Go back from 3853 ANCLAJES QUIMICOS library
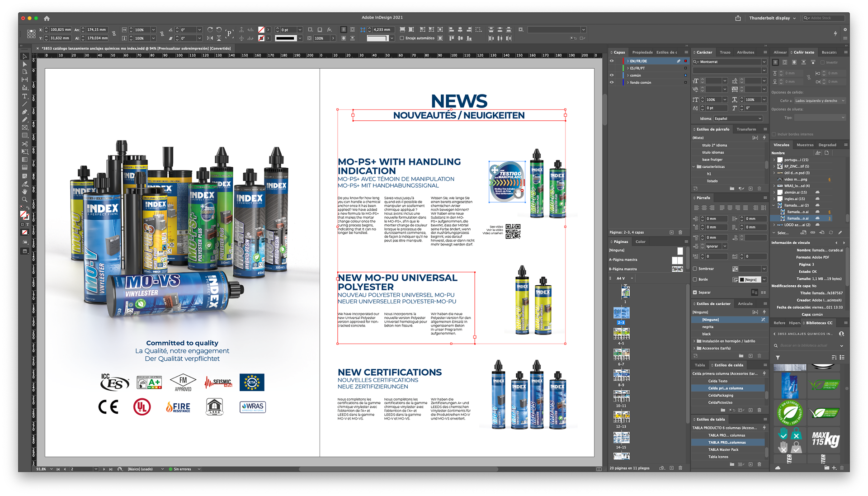The width and height of the screenshot is (868, 496). point(774,334)
